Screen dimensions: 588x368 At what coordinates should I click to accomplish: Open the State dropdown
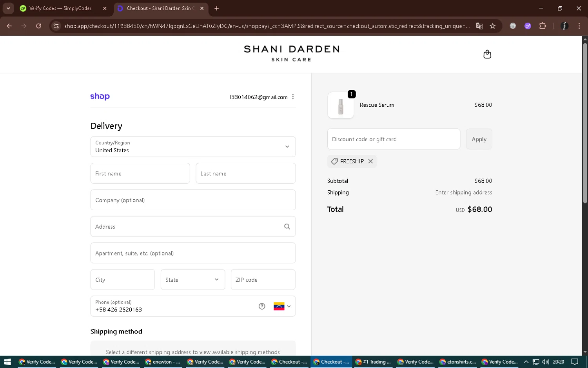pos(193,280)
